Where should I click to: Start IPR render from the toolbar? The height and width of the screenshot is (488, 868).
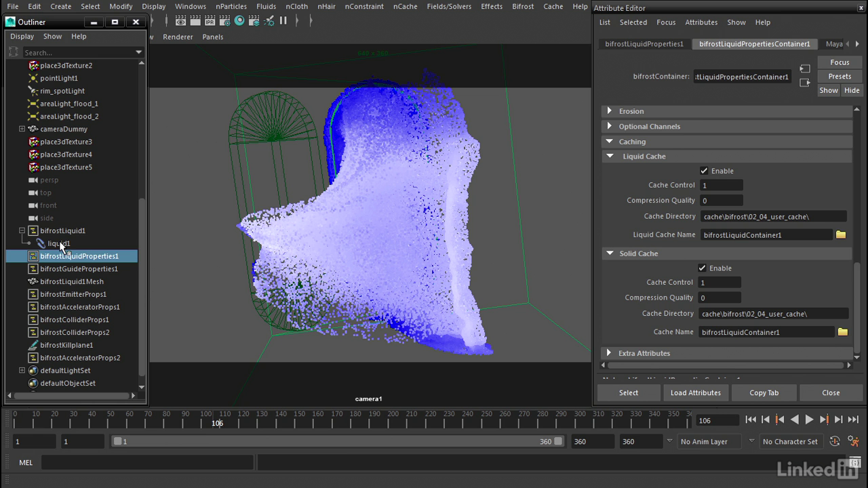pos(210,20)
